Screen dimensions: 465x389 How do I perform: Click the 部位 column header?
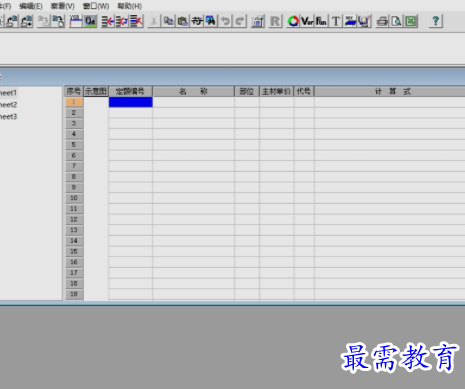(x=247, y=91)
